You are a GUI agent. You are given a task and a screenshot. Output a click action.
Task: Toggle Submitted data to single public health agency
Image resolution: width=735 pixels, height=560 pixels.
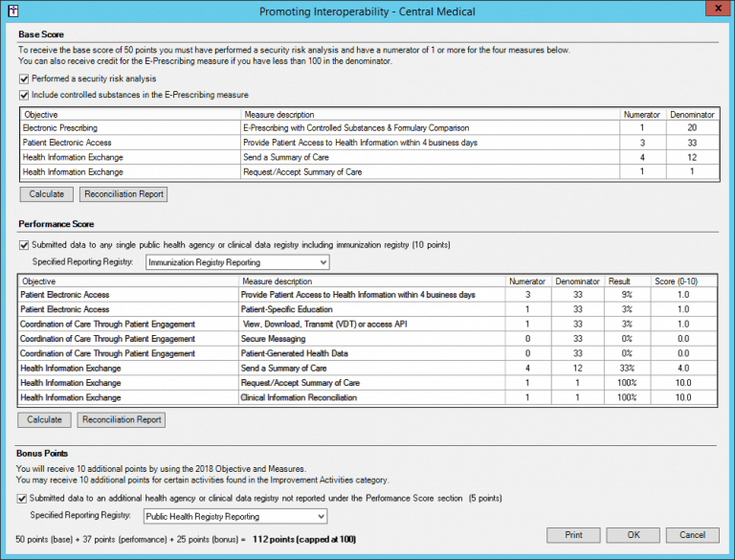click(24, 245)
